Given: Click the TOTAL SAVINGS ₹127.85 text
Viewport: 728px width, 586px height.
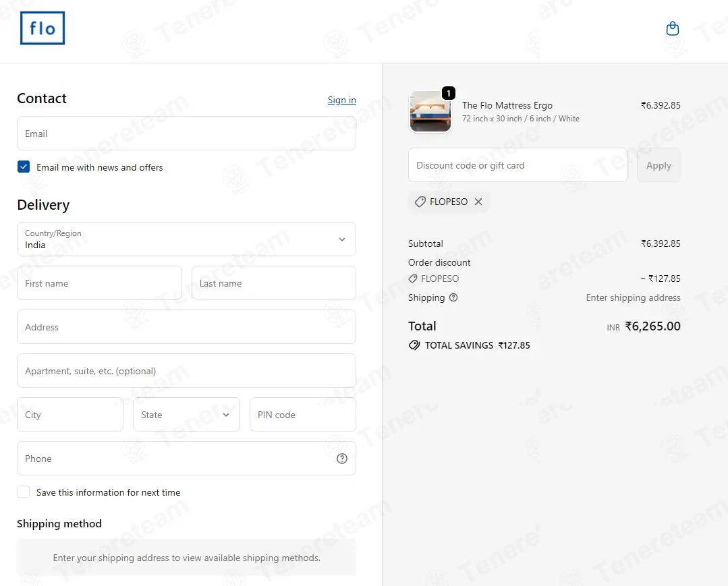Looking at the screenshot, I should pyautogui.click(x=477, y=345).
